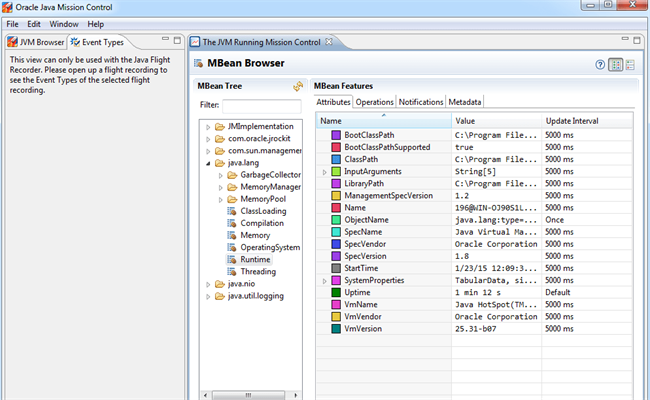The width and height of the screenshot is (650, 400).
Task: Click the green Uptime color swatch
Action: pos(336,293)
